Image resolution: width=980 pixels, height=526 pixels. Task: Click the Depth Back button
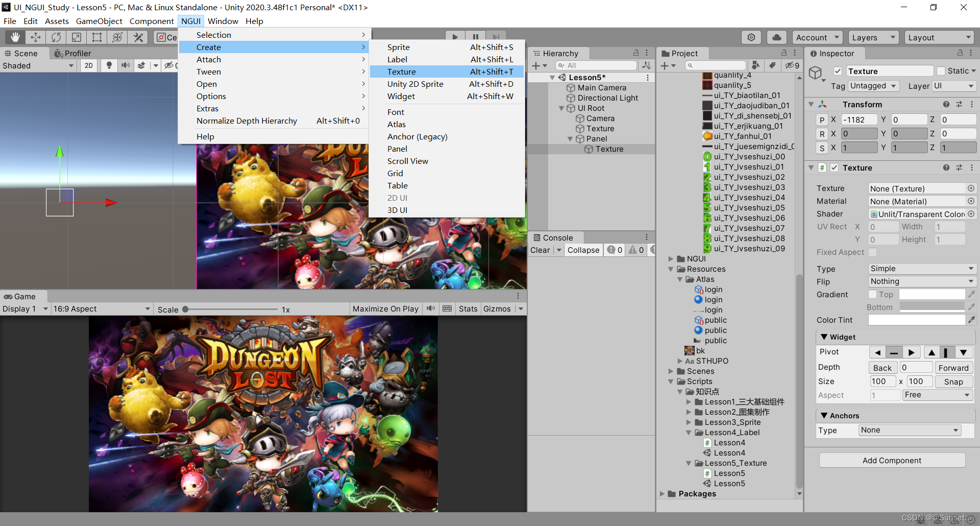coord(883,368)
